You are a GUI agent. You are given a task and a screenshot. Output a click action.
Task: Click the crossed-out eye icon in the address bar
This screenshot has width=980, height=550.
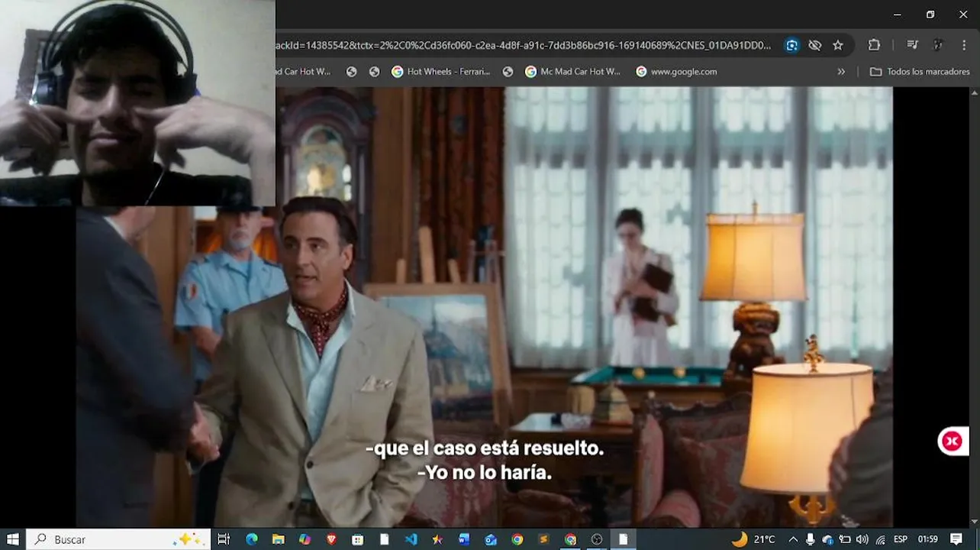tap(814, 45)
